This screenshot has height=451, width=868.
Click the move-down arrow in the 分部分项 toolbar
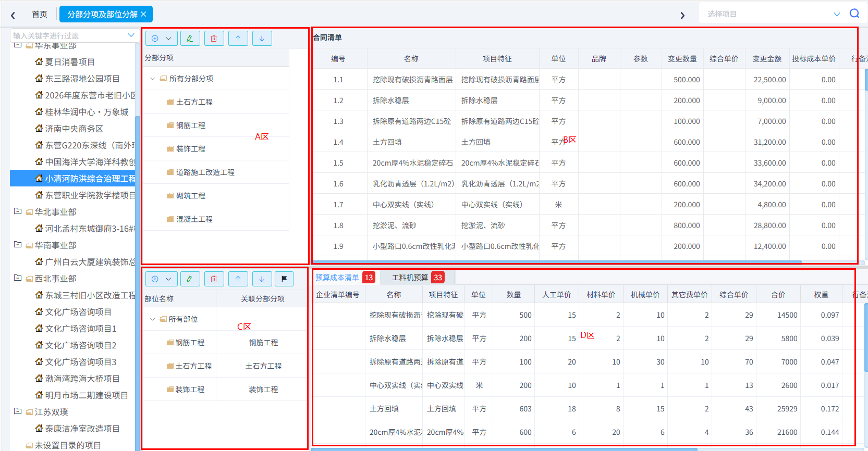262,39
